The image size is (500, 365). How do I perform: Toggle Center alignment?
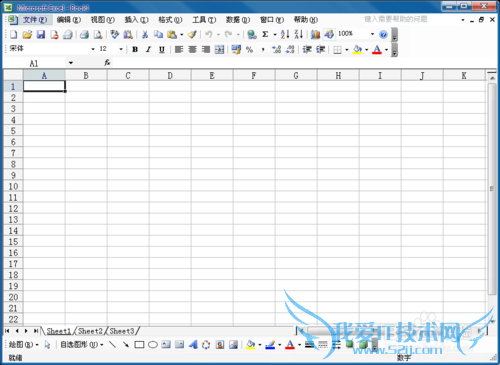pyautogui.click(x=192, y=50)
